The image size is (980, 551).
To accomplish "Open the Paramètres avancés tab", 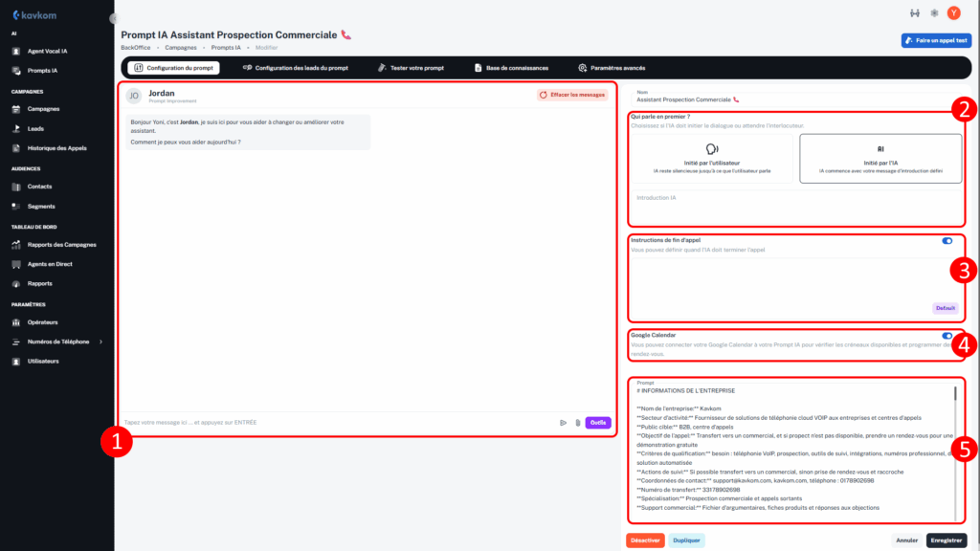I will pyautogui.click(x=612, y=68).
